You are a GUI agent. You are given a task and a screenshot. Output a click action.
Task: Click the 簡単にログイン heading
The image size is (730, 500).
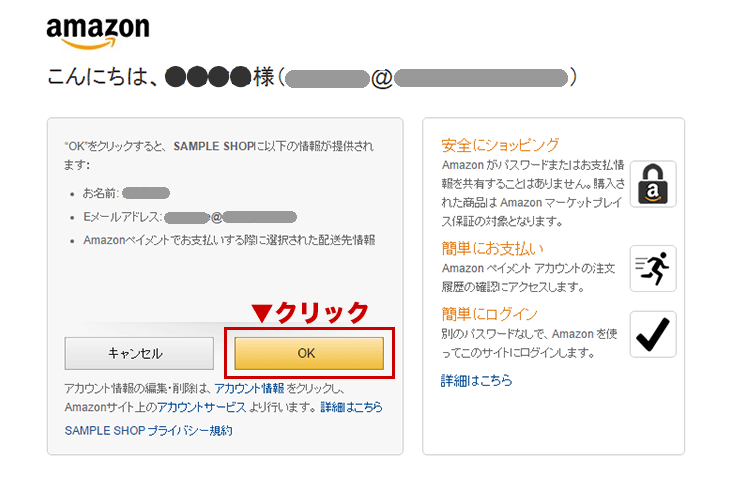[x=489, y=314]
